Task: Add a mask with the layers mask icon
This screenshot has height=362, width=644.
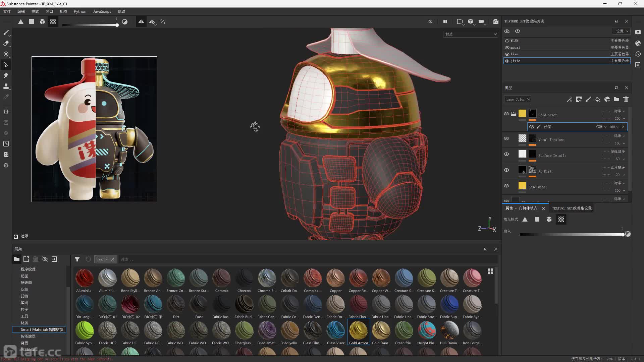Action: 579,99
